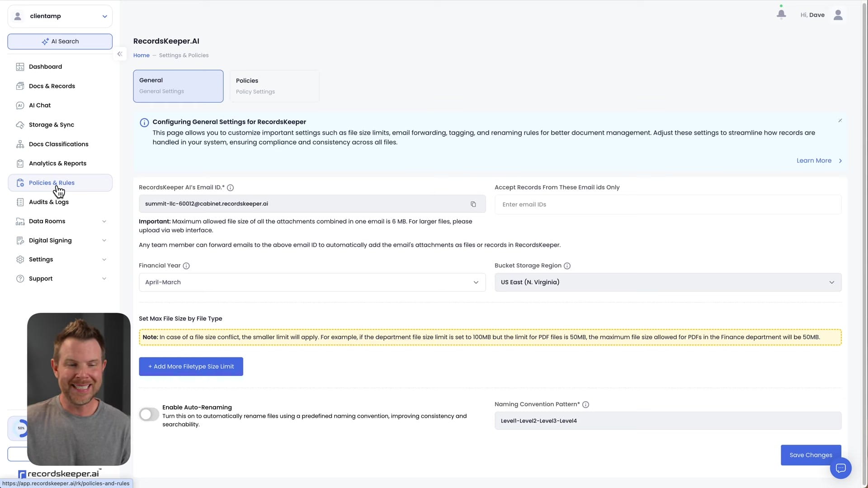Click the AI Search button
The height and width of the screenshot is (488, 868).
(x=60, y=42)
